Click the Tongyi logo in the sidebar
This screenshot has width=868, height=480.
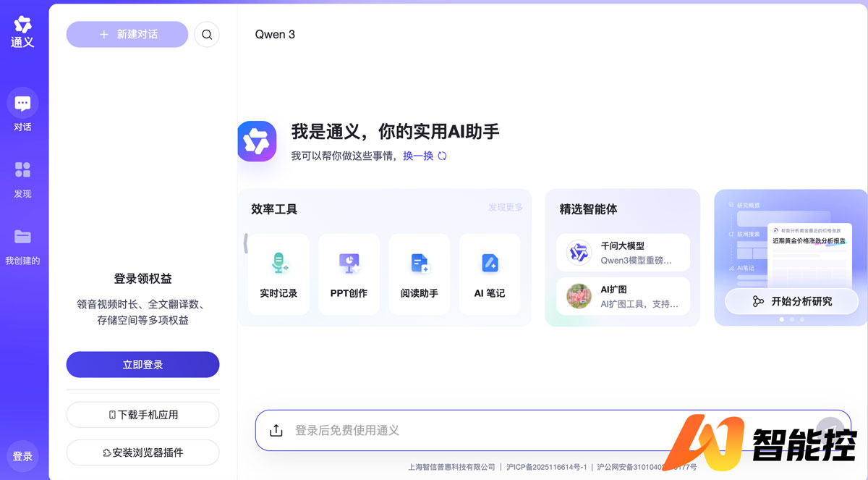pyautogui.click(x=22, y=32)
